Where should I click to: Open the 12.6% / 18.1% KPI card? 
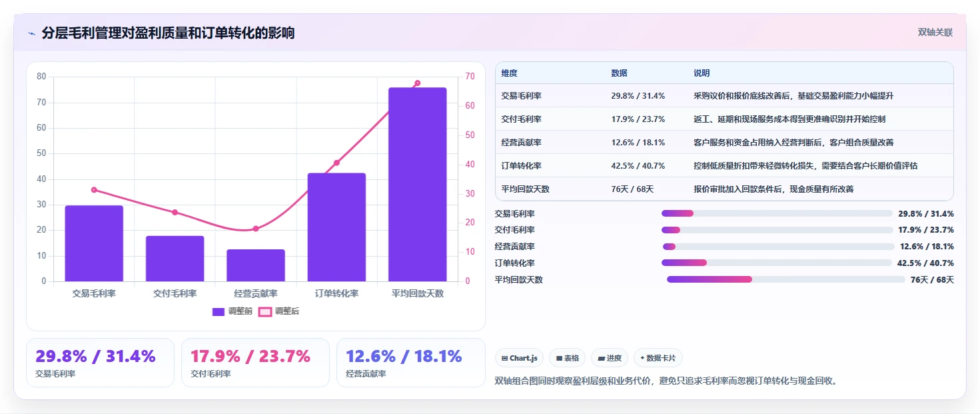point(411,363)
